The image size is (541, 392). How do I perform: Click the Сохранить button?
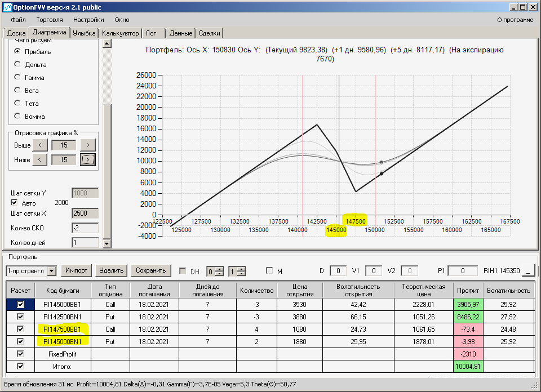click(151, 270)
